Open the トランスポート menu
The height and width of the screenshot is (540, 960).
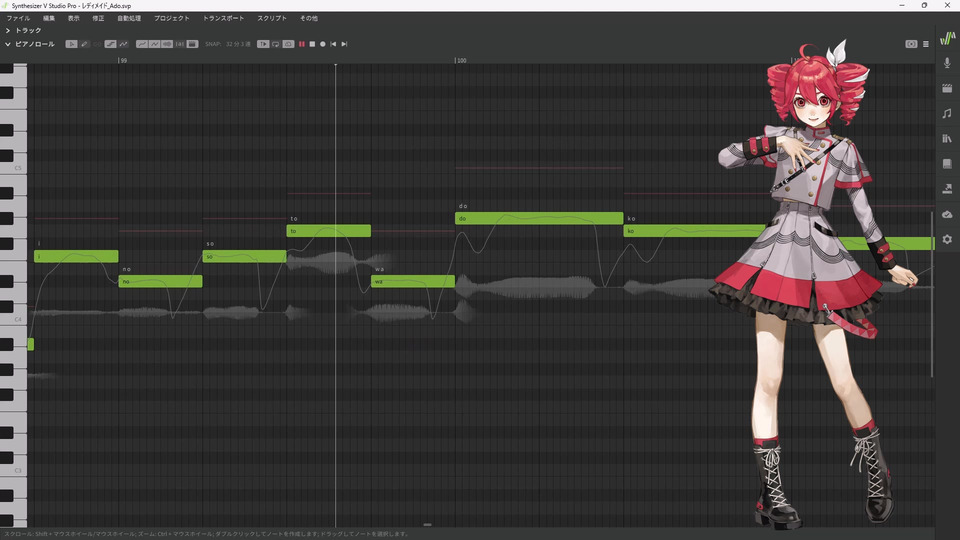[x=223, y=18]
